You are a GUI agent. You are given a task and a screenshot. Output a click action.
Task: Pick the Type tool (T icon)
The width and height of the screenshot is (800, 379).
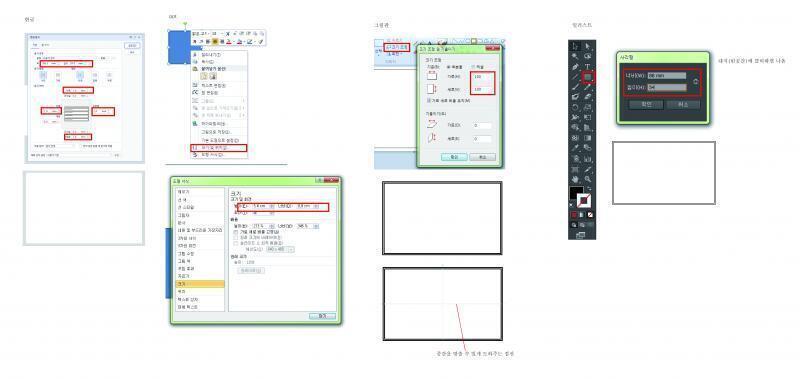point(588,67)
